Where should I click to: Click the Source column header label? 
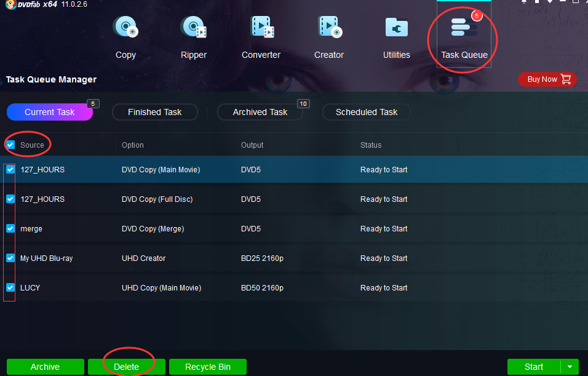(x=32, y=145)
